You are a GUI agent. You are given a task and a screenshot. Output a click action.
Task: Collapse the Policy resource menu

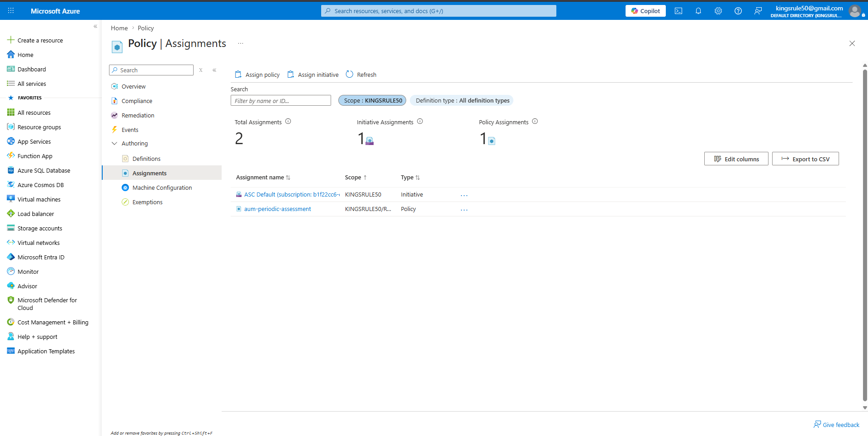click(x=214, y=70)
